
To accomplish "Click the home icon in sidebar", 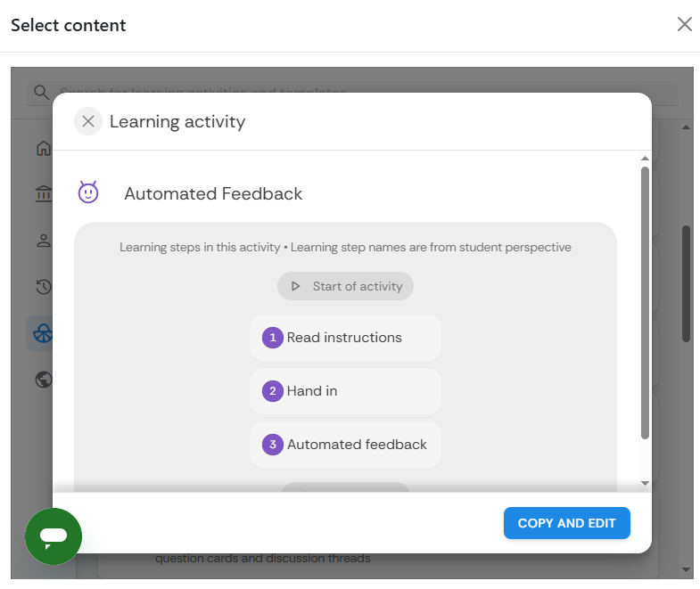I will point(43,148).
